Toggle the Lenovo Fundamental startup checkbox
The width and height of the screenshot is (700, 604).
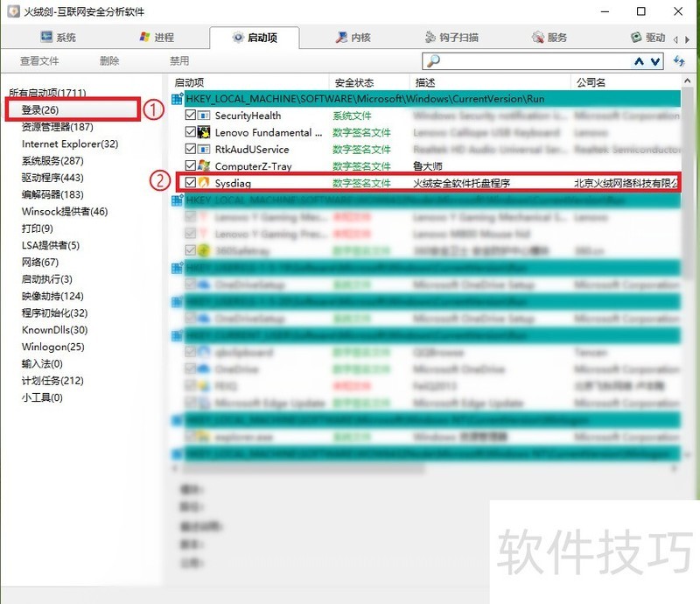[190, 132]
